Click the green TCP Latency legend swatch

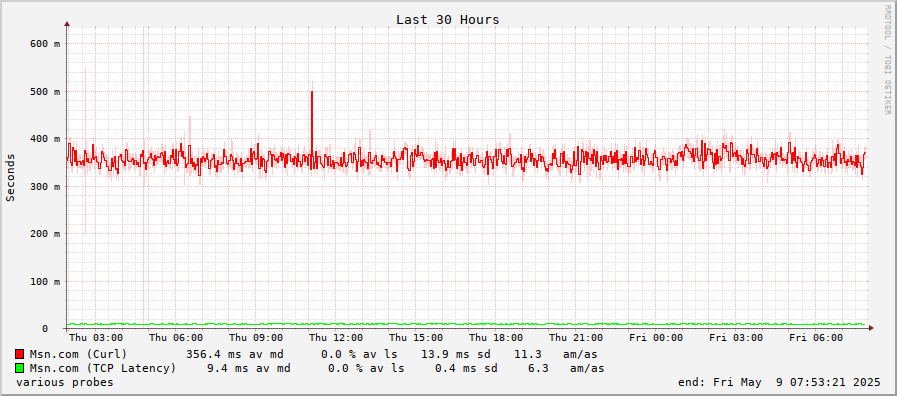coord(20,369)
